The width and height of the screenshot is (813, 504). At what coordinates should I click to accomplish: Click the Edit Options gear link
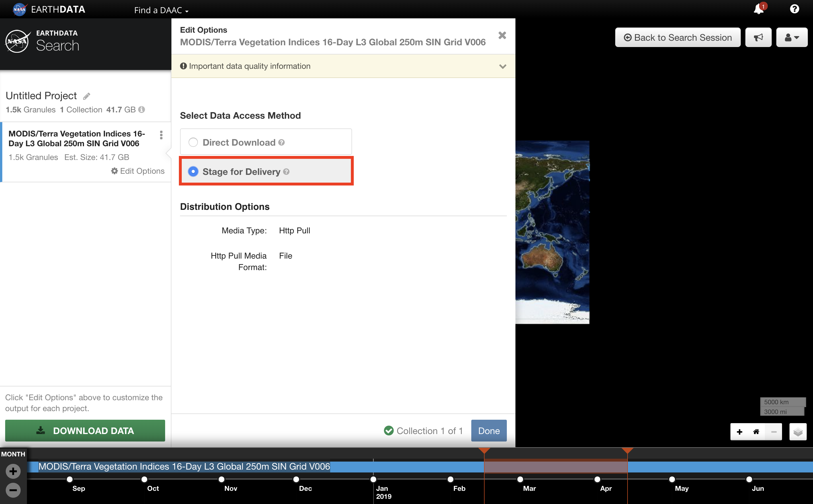coord(138,171)
